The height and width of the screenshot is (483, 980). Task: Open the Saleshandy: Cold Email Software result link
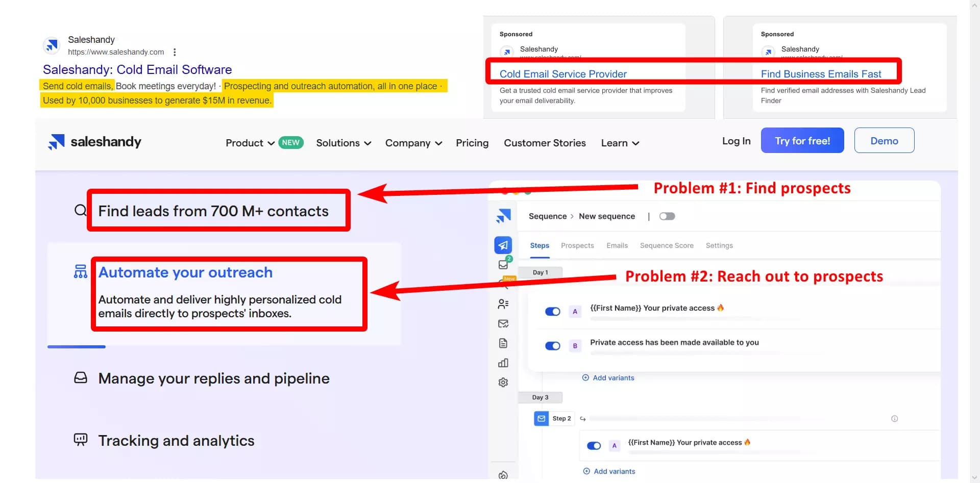point(137,69)
